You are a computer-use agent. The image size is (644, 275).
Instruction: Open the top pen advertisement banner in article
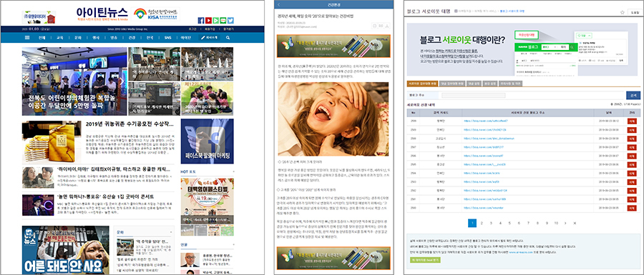[x=333, y=46]
